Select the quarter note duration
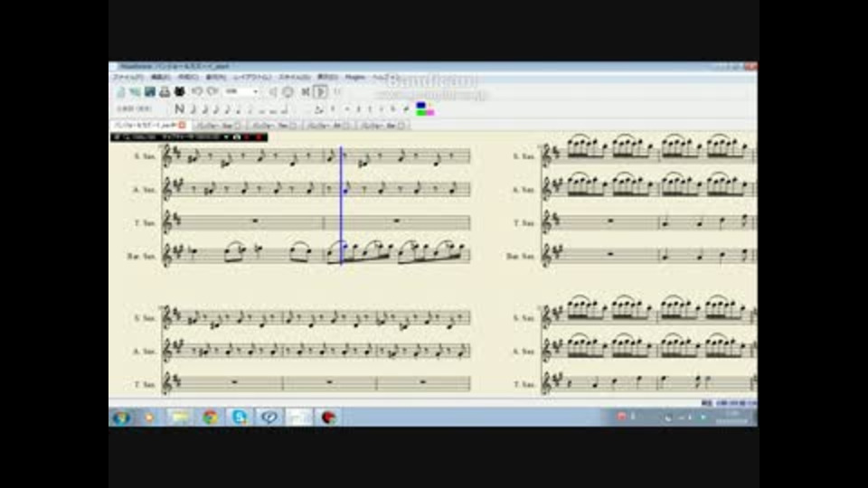 [x=239, y=109]
